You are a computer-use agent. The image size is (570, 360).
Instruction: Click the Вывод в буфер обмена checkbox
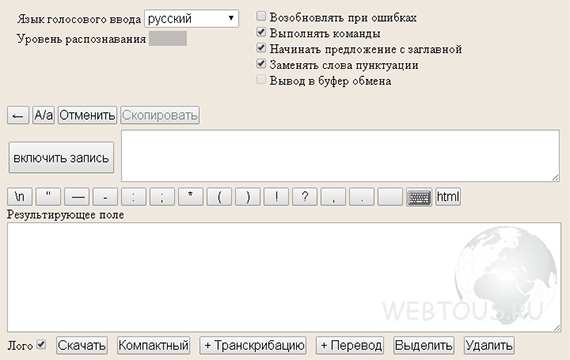(x=261, y=79)
